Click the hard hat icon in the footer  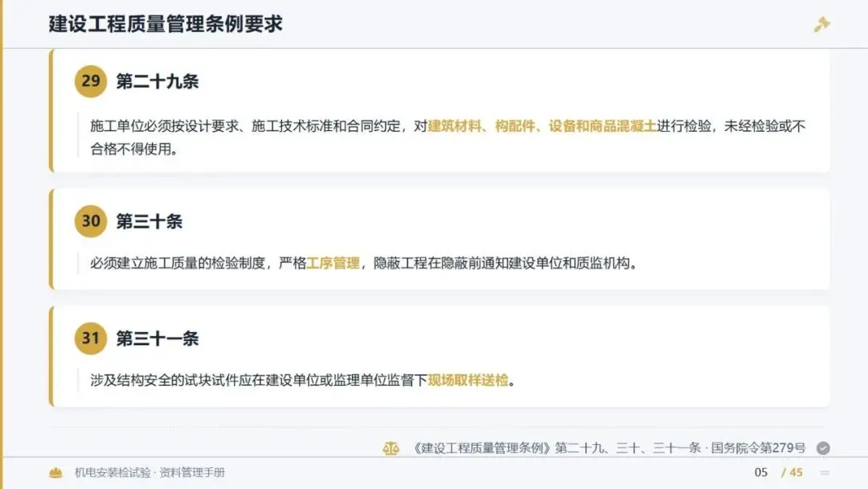click(56, 472)
